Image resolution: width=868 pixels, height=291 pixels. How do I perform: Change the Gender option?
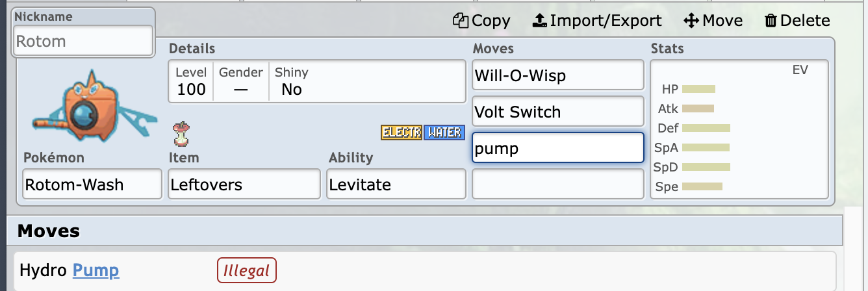tap(240, 81)
